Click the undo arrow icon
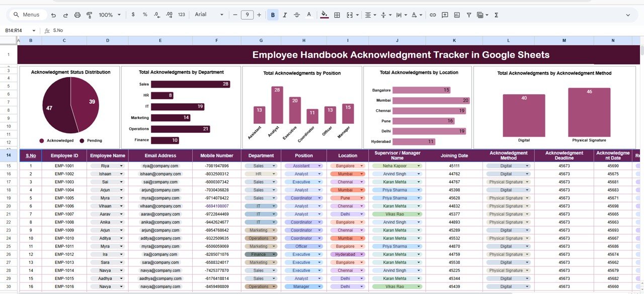Screen dimensions: 644x294 (53, 15)
